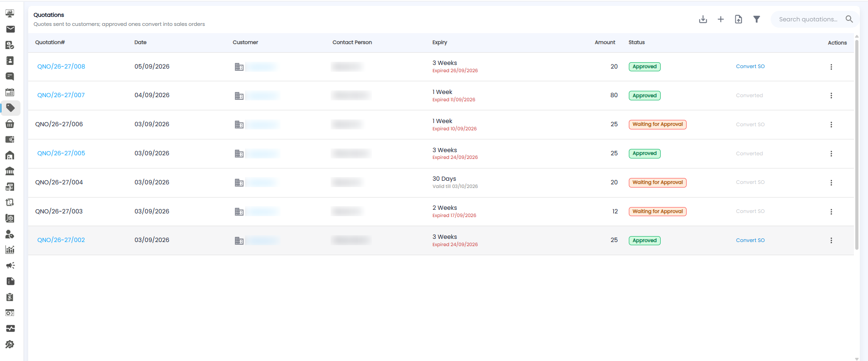868x361 pixels.
Task: Open the chat message bubble sidebar icon
Action: click(x=10, y=76)
